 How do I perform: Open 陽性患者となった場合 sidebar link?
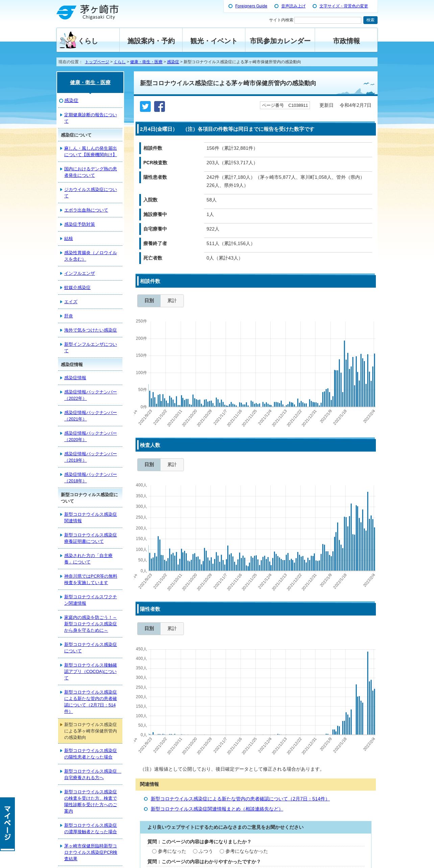90,754
